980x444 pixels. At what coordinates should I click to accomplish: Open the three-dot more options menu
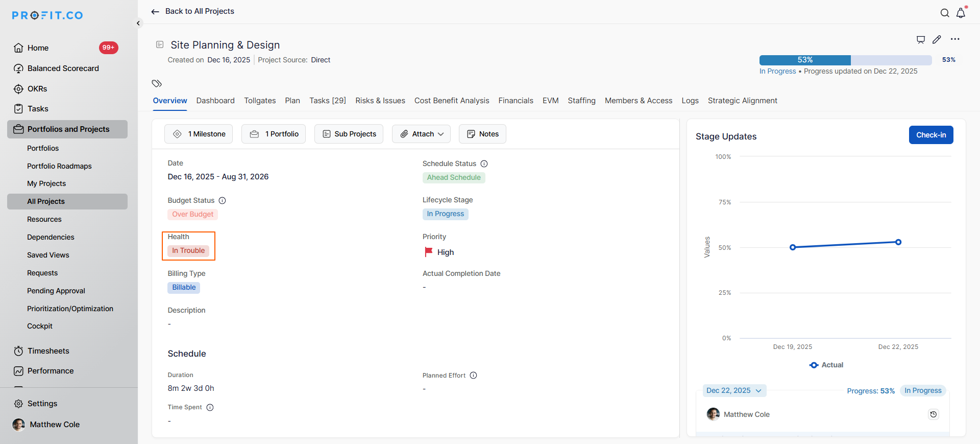tap(955, 39)
